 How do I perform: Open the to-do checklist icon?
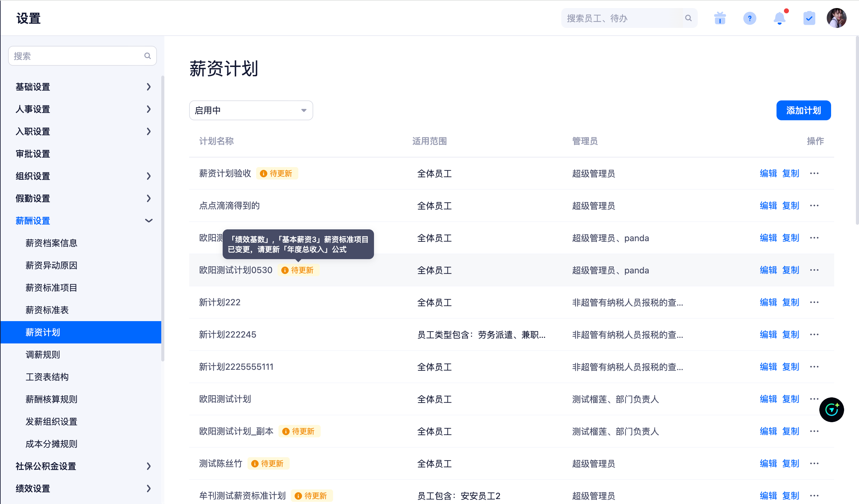pyautogui.click(x=809, y=18)
